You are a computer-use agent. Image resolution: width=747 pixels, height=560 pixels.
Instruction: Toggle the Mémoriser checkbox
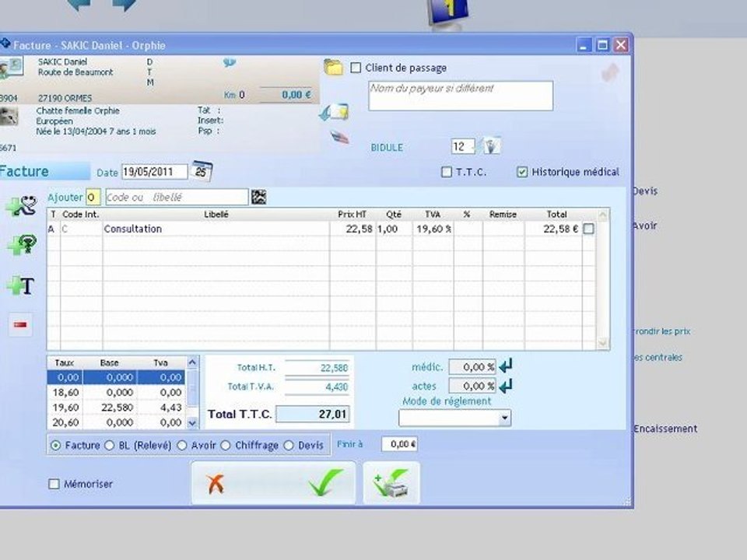point(54,484)
